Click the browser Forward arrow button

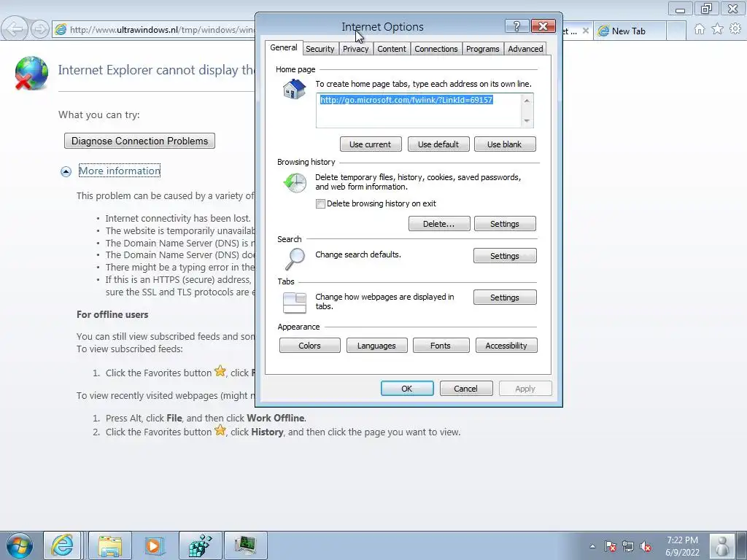40,29
